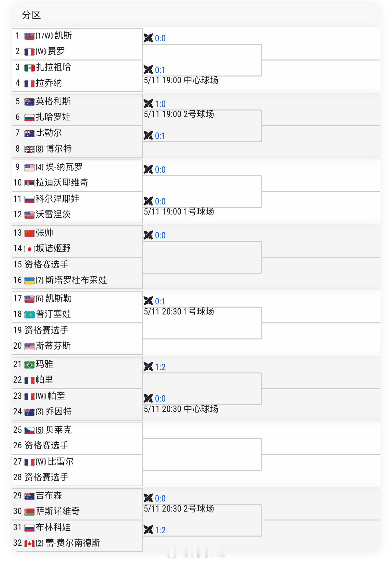Click the head-to-head icon for 吉布森 match
Image resolution: width=392 pixels, height=562 pixels.
point(148,498)
